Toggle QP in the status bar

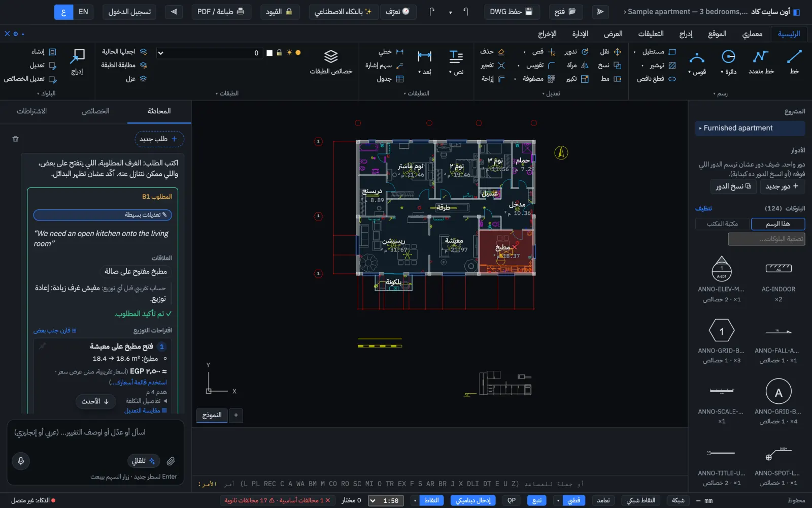click(512, 500)
